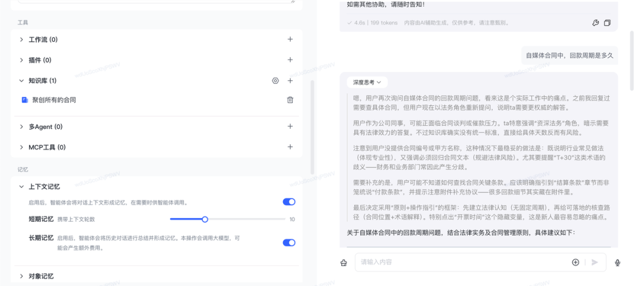The image size is (644, 286).
Task: Collapse the 深度思考 dropdown
Action: coord(367,82)
